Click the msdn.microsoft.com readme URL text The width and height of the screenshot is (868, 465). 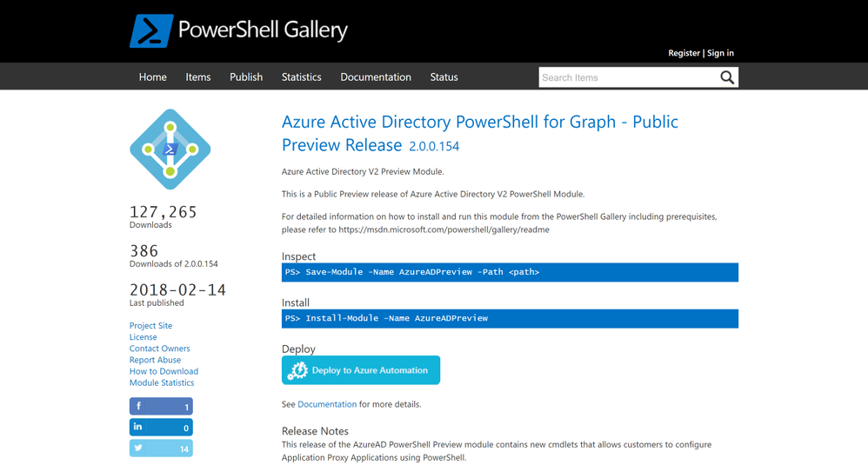pyautogui.click(x=444, y=229)
